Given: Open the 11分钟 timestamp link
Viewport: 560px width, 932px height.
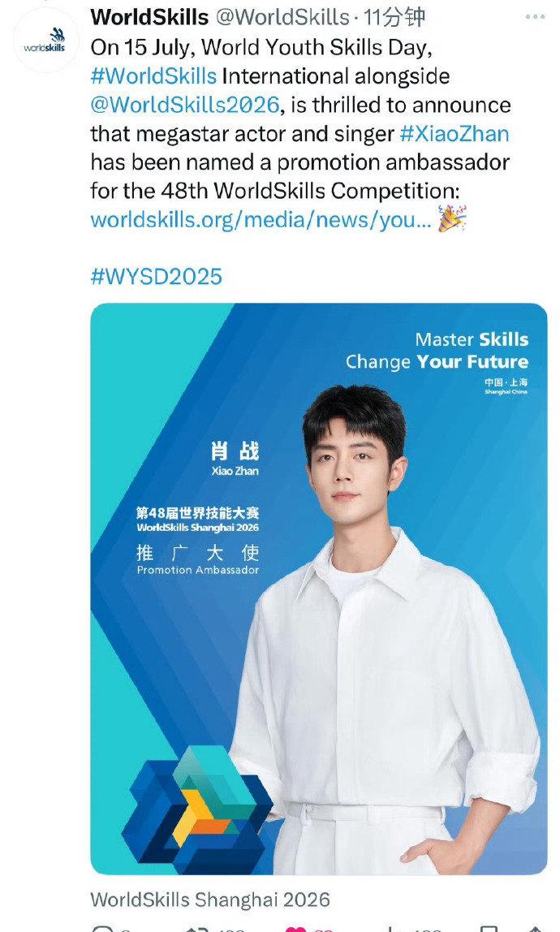Looking at the screenshot, I should (x=394, y=17).
